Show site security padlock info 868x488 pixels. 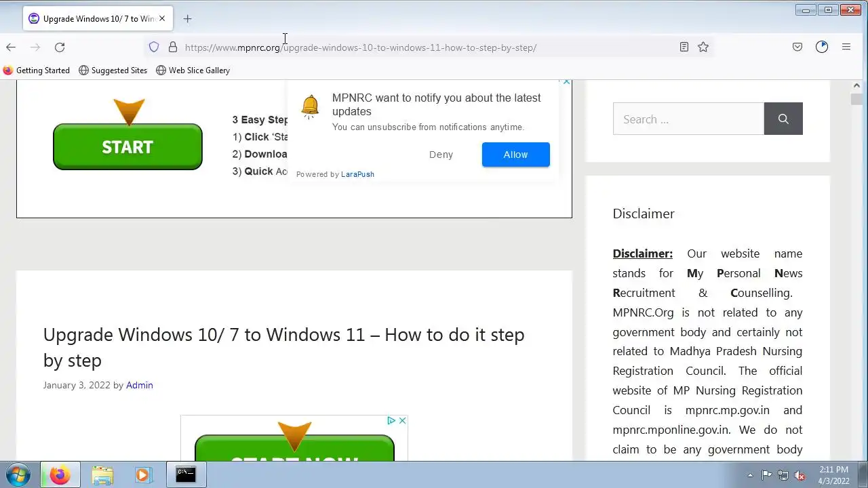(173, 47)
